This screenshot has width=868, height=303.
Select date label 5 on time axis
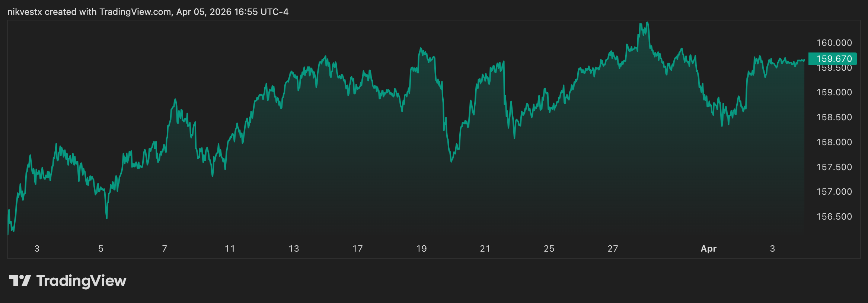[x=101, y=249]
